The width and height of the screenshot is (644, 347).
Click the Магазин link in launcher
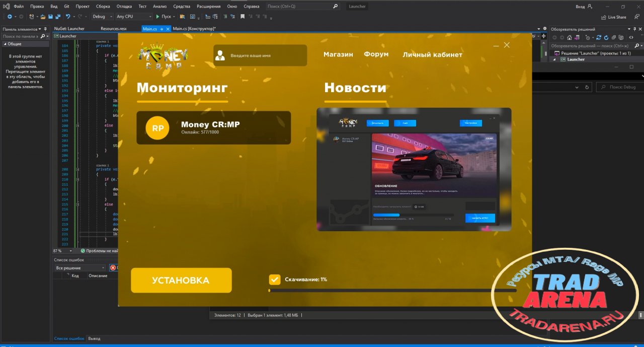[x=338, y=54]
